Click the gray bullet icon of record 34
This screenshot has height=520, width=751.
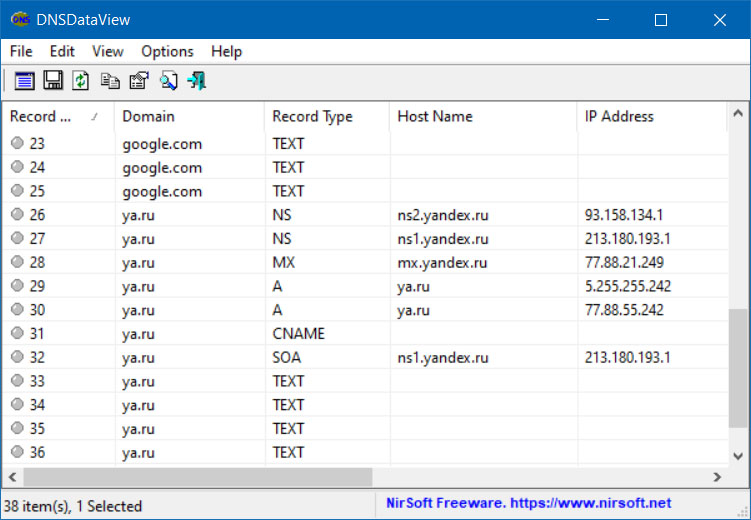pos(17,404)
